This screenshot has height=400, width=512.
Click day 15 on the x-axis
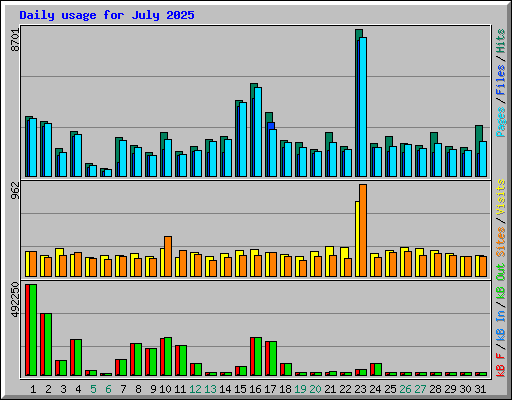pyautogui.click(x=240, y=389)
